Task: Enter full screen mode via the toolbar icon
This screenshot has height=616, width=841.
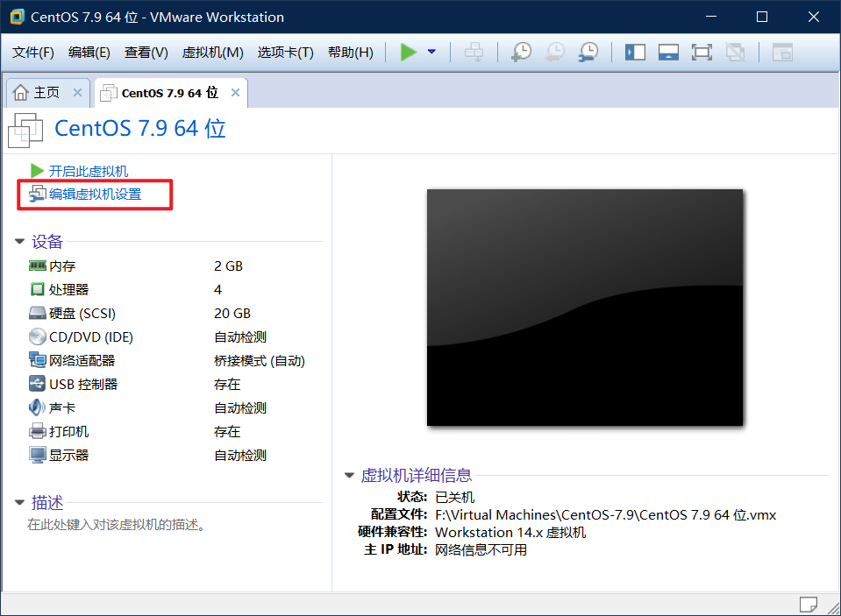Action: tap(702, 52)
